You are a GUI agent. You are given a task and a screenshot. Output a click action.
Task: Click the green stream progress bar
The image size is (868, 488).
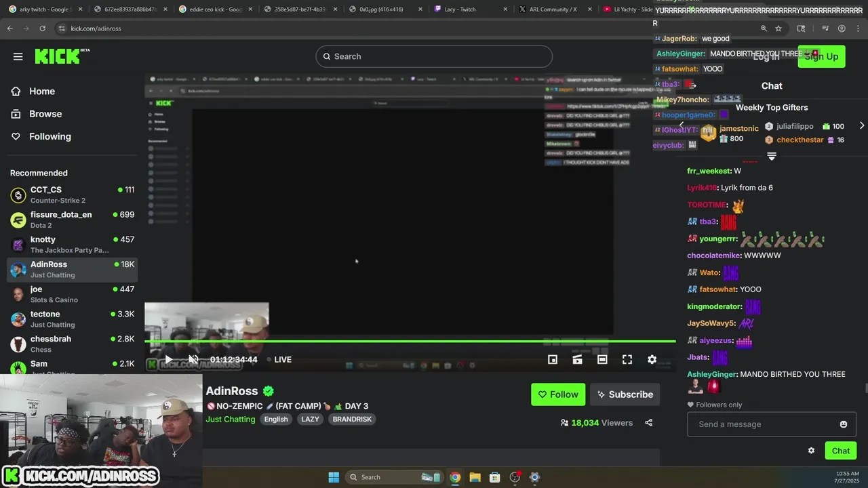pyautogui.click(x=410, y=341)
